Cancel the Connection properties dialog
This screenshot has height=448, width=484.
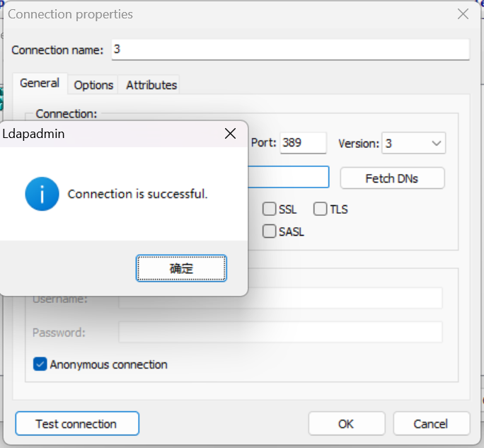point(432,424)
